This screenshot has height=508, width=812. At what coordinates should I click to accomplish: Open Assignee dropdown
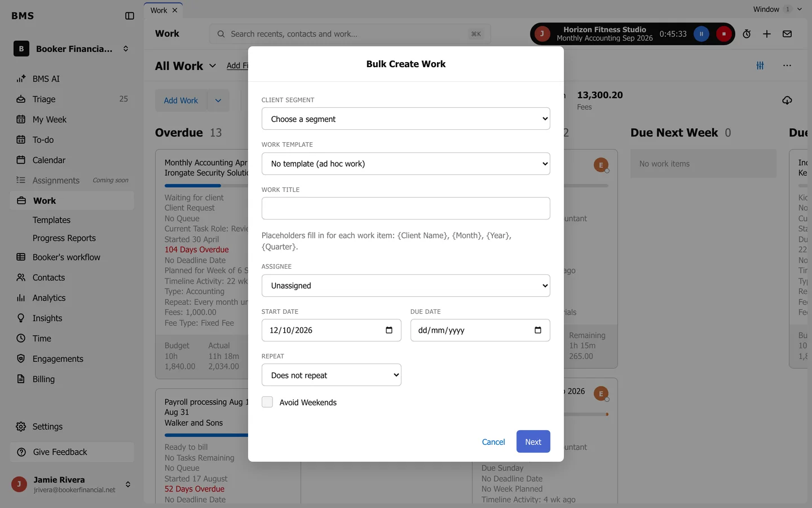click(406, 286)
